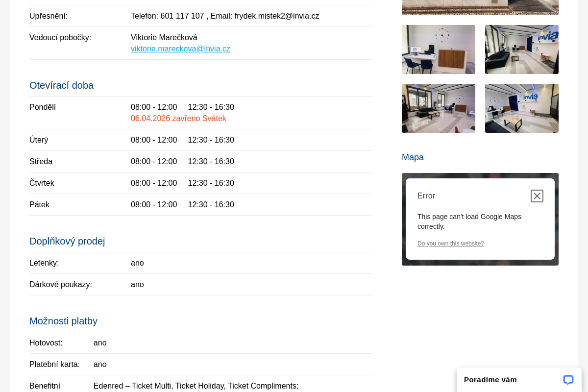Open the live chat speech bubble icon
Screen dimensions: 588x392
[568, 380]
